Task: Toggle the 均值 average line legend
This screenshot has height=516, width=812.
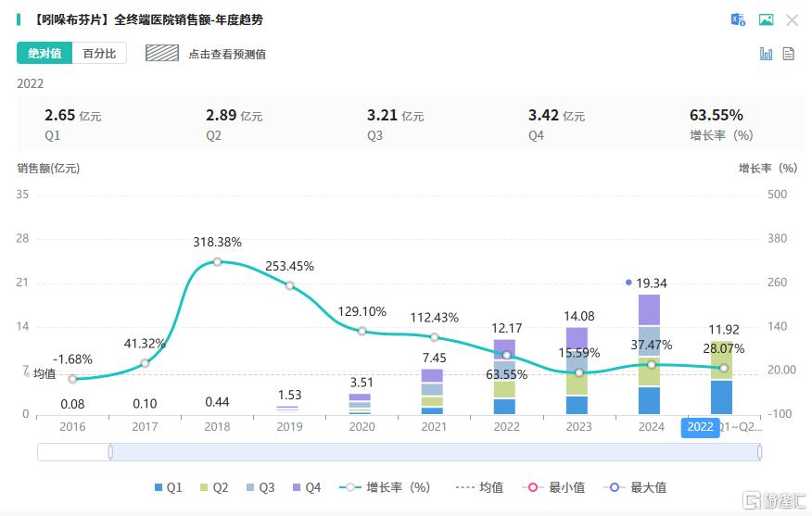Action: pyautogui.click(x=479, y=487)
